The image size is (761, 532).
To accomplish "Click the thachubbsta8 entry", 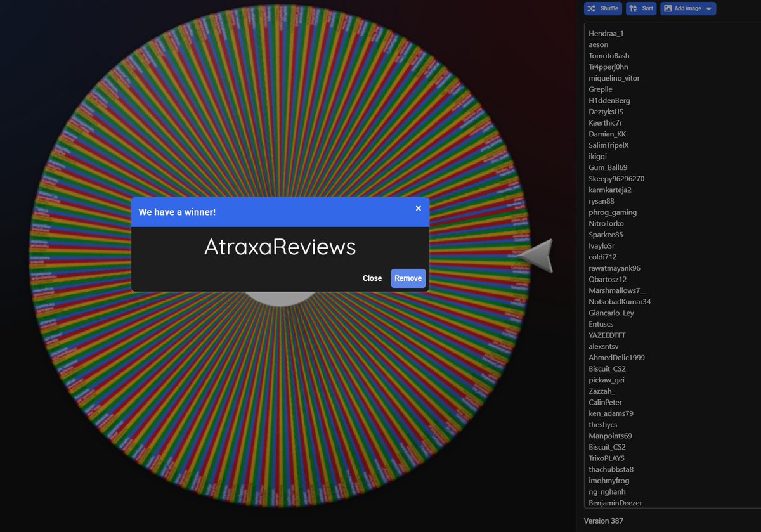I will tap(611, 469).
